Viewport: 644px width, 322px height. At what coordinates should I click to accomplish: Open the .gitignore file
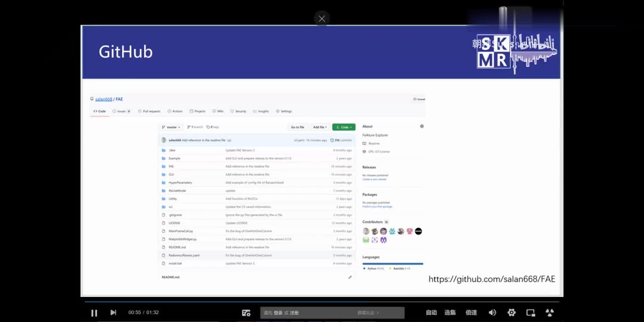tap(175, 215)
